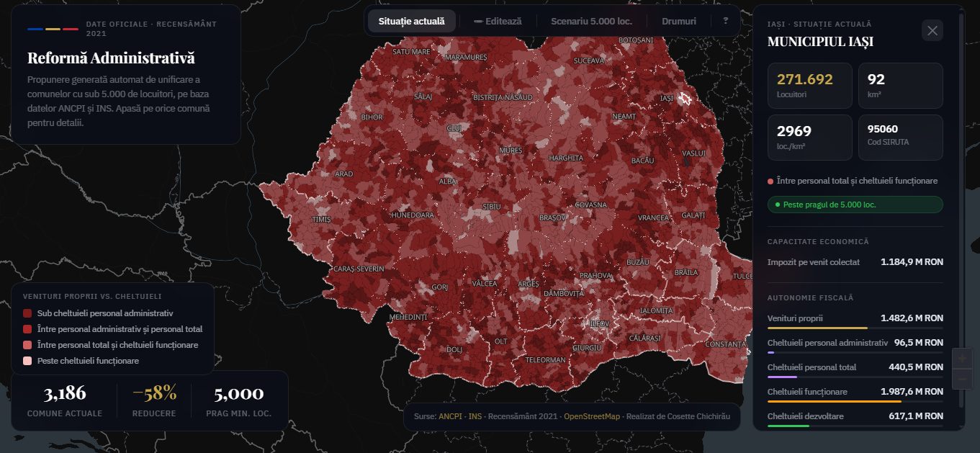Click the 271.692 Locuitori stat card
This screenshot has width=980, height=453.
[809, 85]
